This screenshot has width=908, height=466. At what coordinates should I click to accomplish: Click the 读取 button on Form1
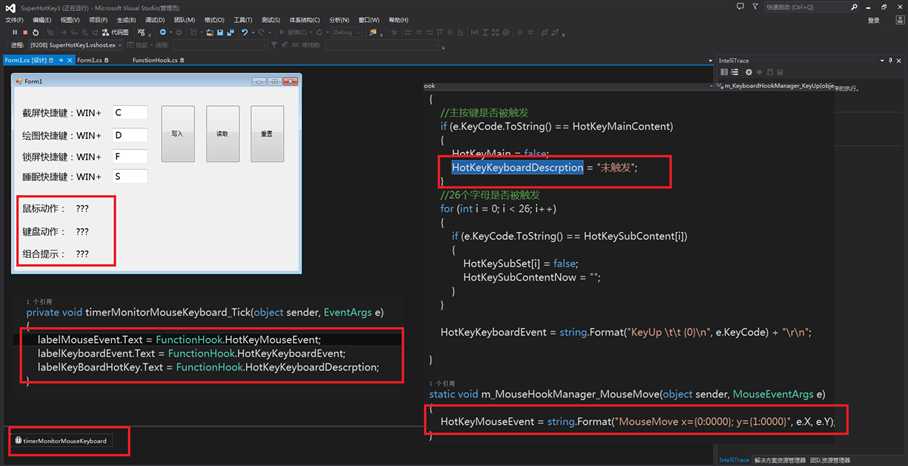pyautogui.click(x=222, y=134)
